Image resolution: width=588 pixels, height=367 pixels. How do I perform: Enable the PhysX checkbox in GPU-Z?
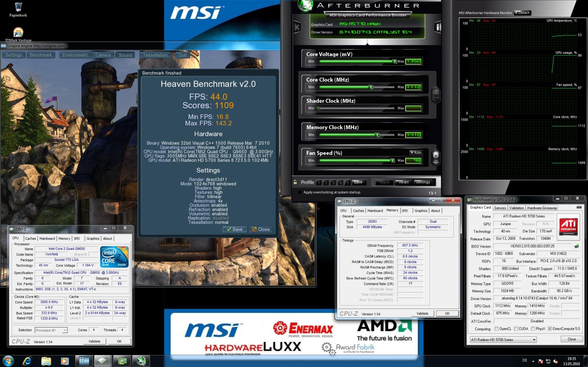pyautogui.click(x=533, y=329)
